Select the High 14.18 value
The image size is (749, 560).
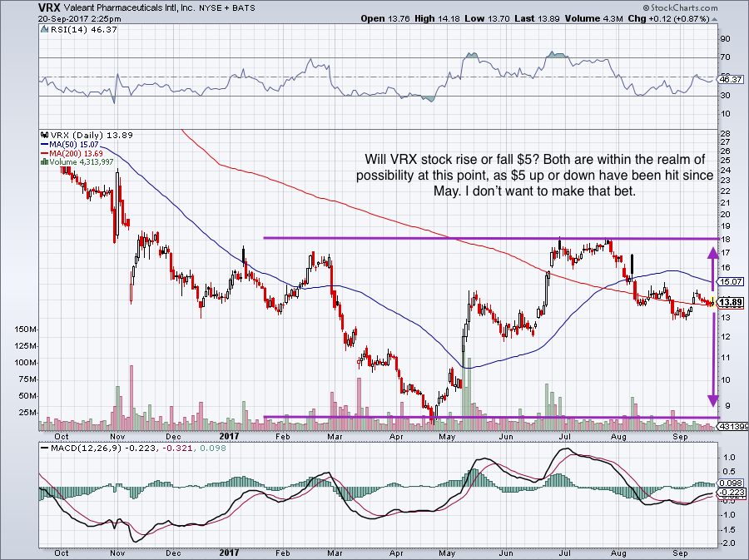pos(437,18)
